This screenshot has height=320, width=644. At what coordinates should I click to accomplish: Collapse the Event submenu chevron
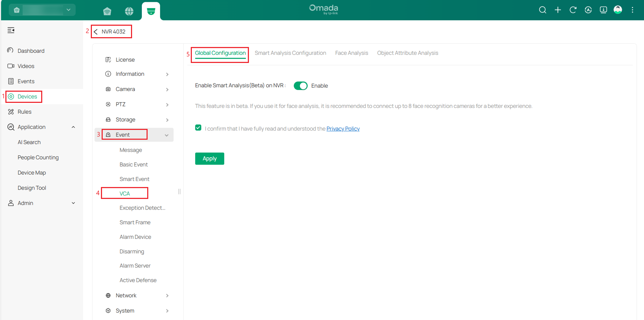tap(167, 135)
